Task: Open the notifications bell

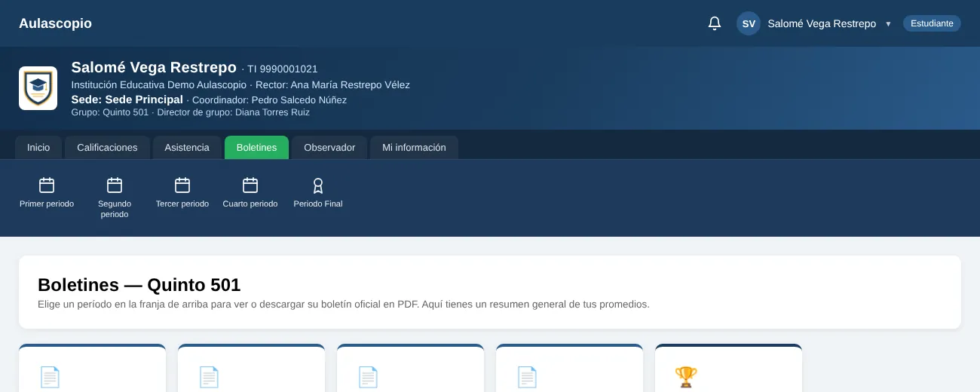Action: coord(715,23)
